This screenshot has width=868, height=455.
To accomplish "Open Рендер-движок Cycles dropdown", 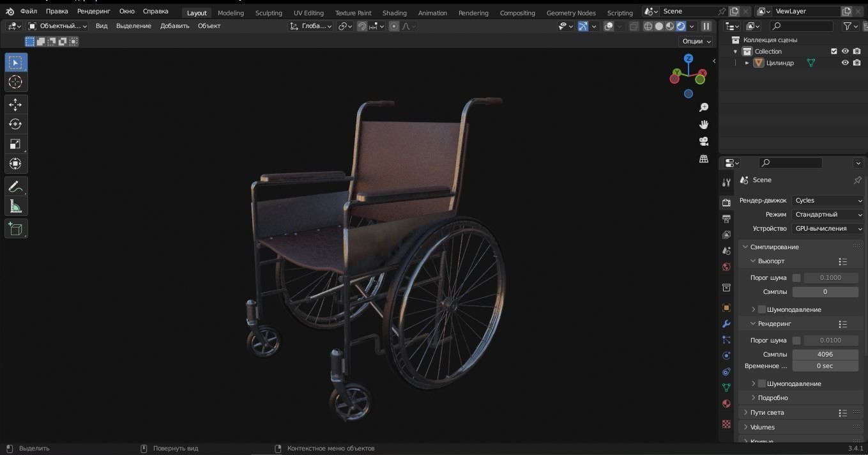I will point(828,200).
